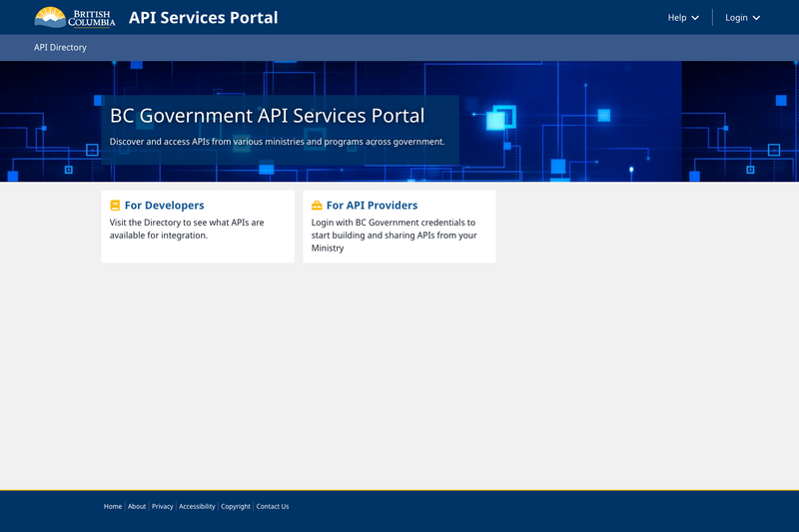Open the Contact Us footer link
Image resolution: width=799 pixels, height=532 pixels.
273,506
